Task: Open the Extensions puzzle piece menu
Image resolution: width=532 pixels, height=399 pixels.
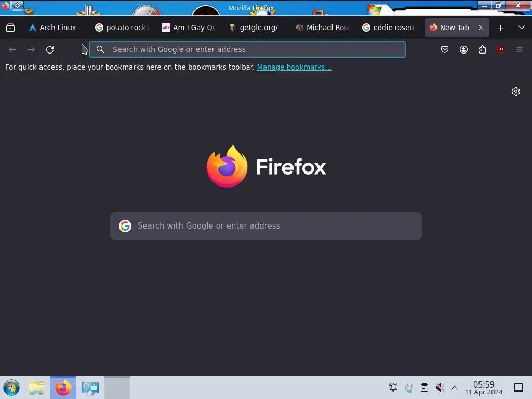Action: pos(482,49)
